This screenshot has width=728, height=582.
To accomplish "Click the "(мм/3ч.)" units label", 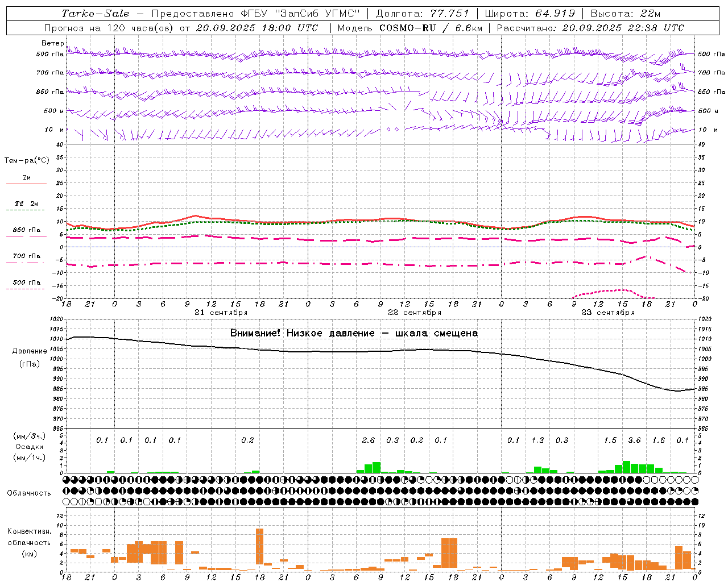I will [30, 436].
